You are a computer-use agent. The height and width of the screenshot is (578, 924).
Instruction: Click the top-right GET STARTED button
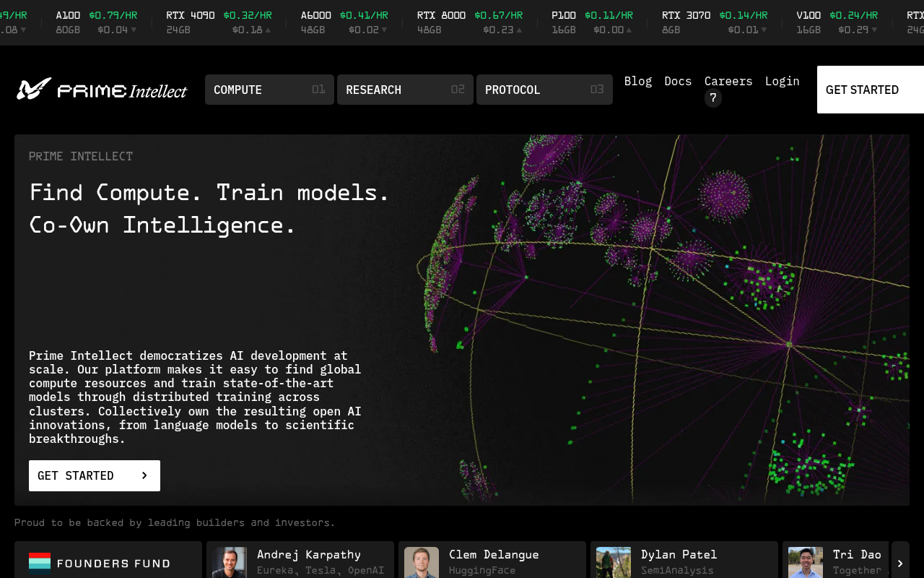(862, 90)
